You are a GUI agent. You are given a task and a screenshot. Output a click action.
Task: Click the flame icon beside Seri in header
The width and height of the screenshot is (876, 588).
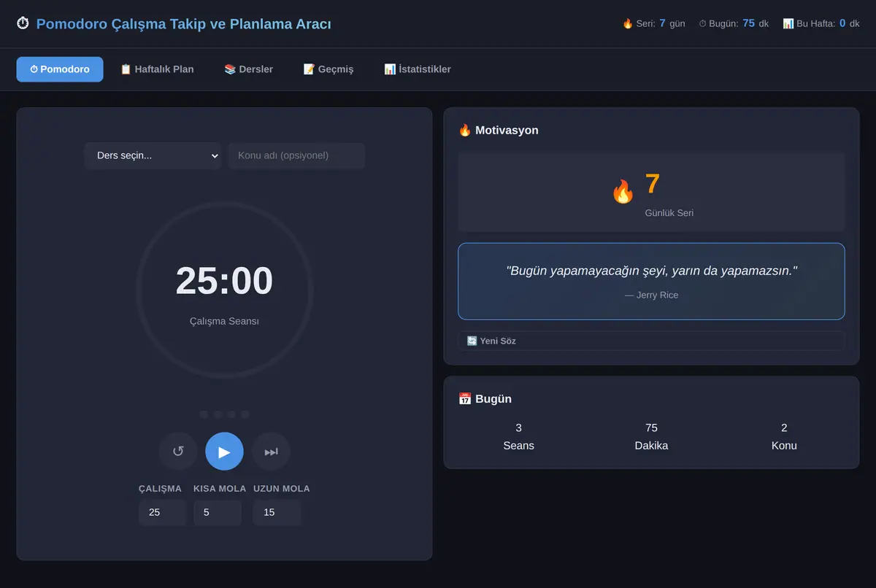(x=628, y=23)
